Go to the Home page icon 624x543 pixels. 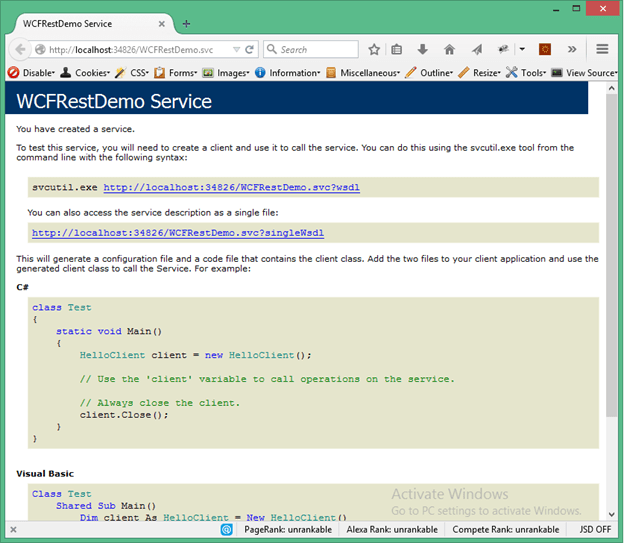tap(449, 49)
